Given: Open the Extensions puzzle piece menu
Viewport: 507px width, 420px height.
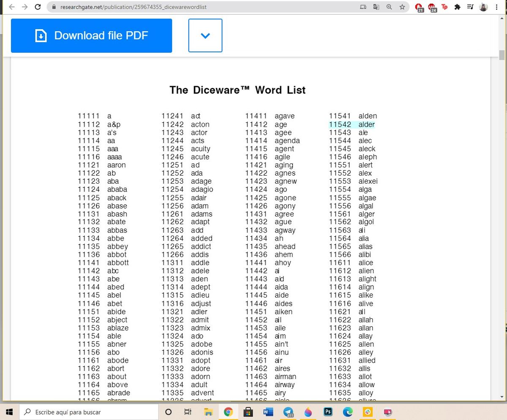Looking at the screenshot, I should (457, 7).
